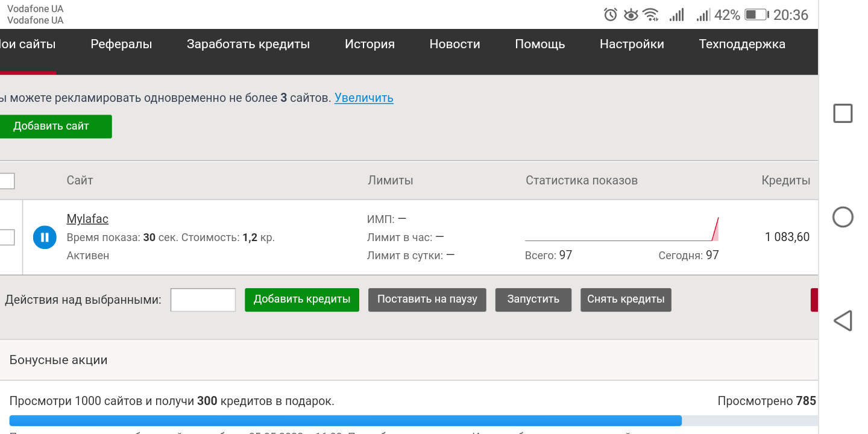
Task: Follow the Увеличить link
Action: coord(364,98)
